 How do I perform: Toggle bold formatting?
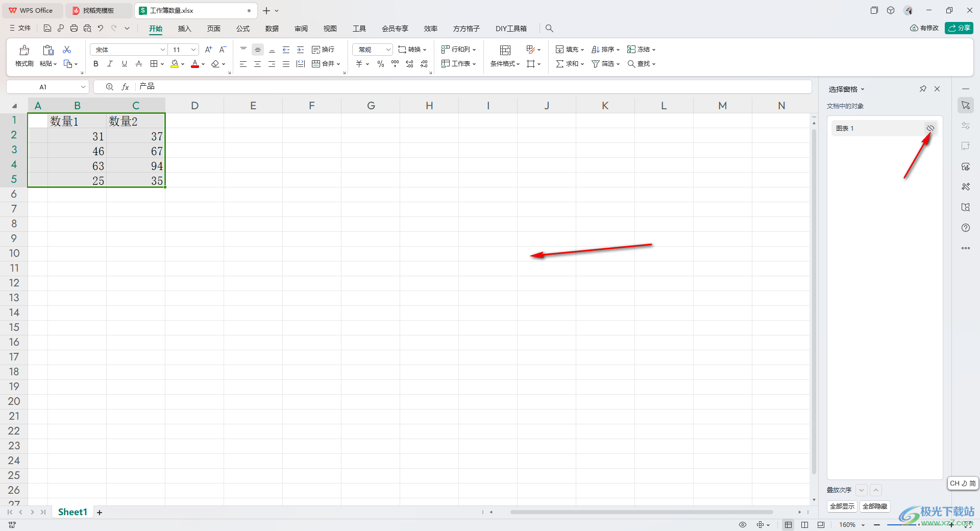point(96,64)
